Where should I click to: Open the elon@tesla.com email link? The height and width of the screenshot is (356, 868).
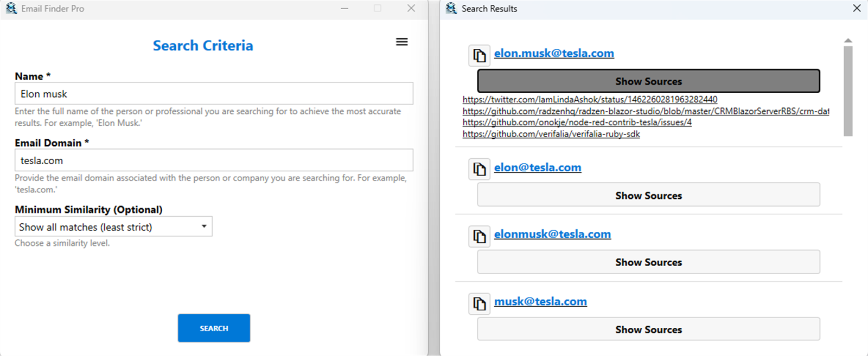pyautogui.click(x=538, y=167)
